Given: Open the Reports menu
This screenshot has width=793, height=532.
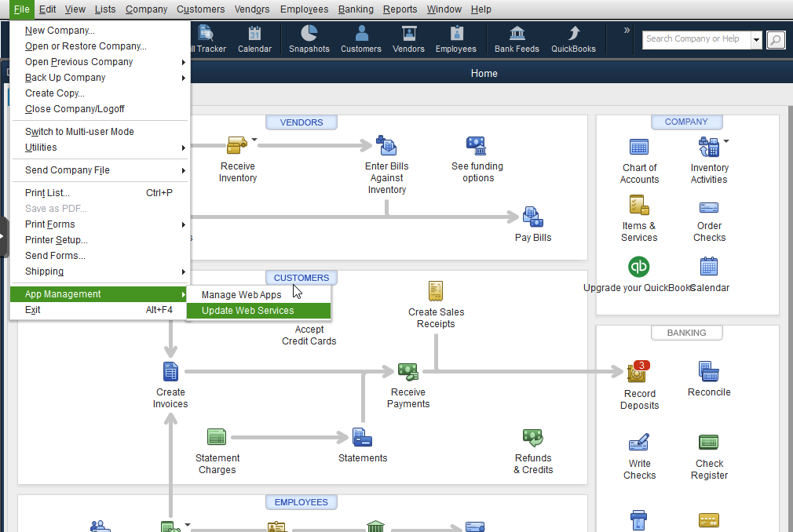Looking at the screenshot, I should [400, 9].
